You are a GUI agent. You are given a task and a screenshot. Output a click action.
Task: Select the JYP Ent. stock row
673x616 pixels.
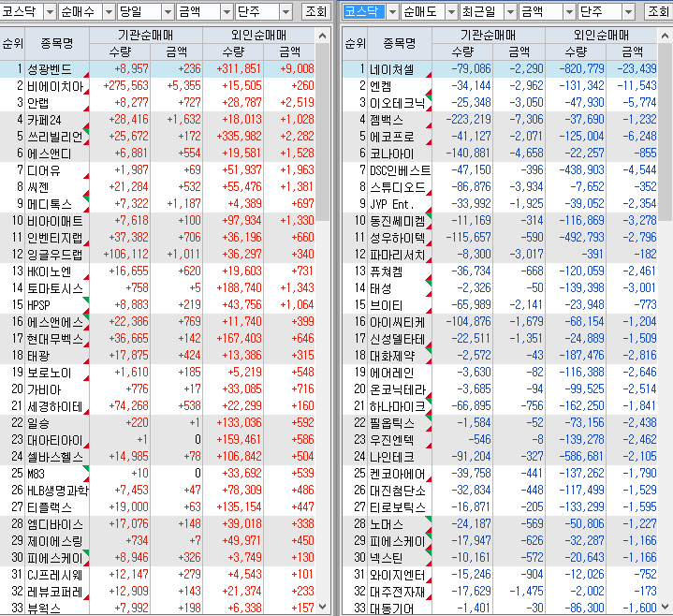(x=500, y=204)
